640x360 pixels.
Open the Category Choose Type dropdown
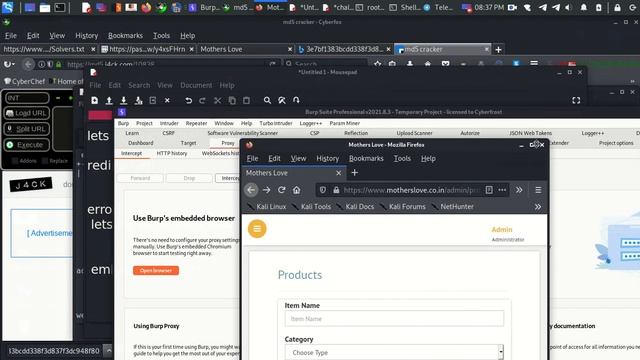394,352
